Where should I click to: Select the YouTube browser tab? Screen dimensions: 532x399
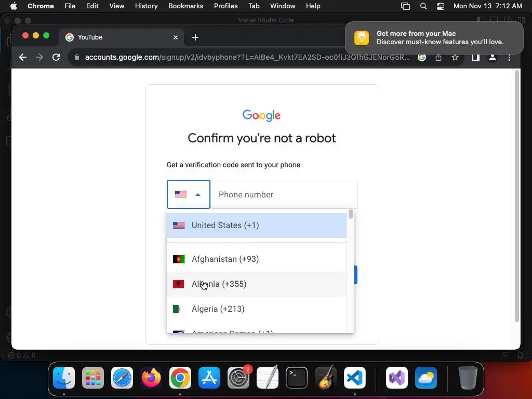pyautogui.click(x=122, y=37)
